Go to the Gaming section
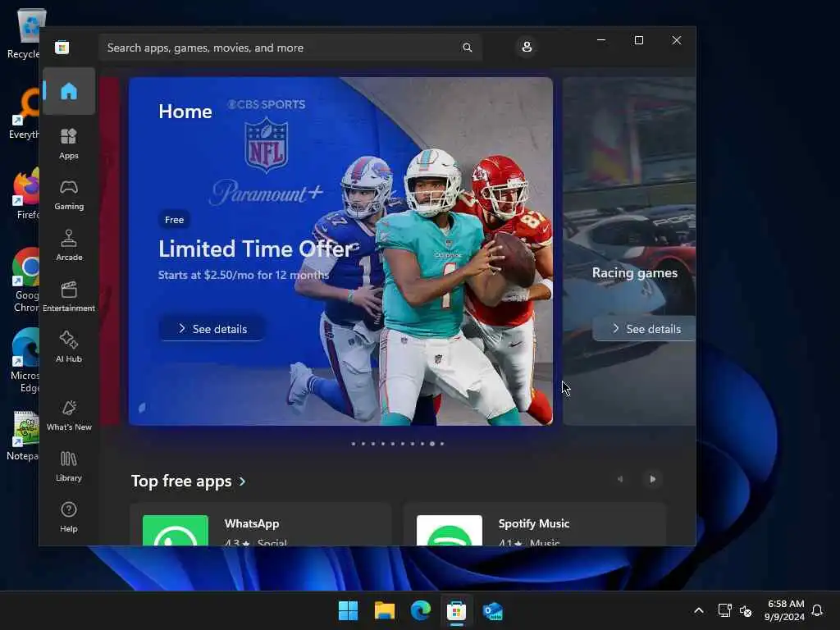Image resolution: width=840 pixels, height=630 pixels. tap(69, 194)
